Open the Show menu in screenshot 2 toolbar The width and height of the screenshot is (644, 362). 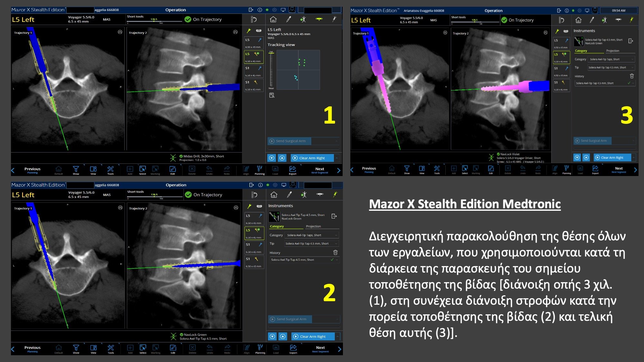click(76, 349)
